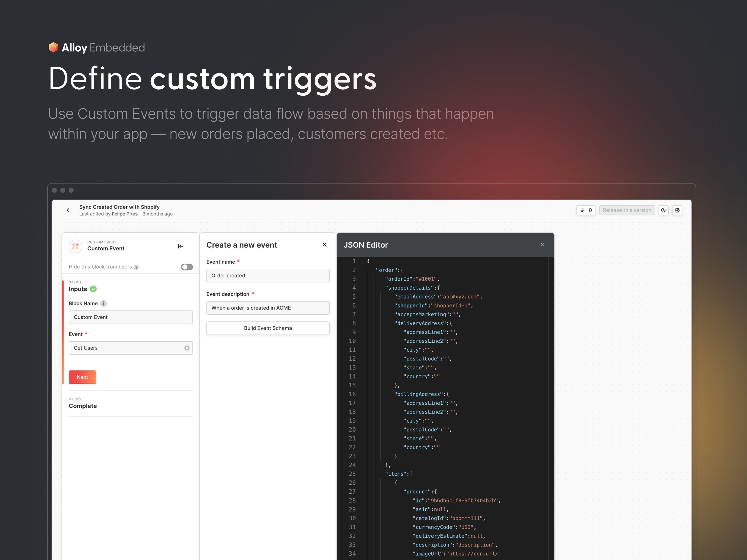The image size is (747, 560).
Task: Enable Hide this block from users
Action: click(186, 267)
